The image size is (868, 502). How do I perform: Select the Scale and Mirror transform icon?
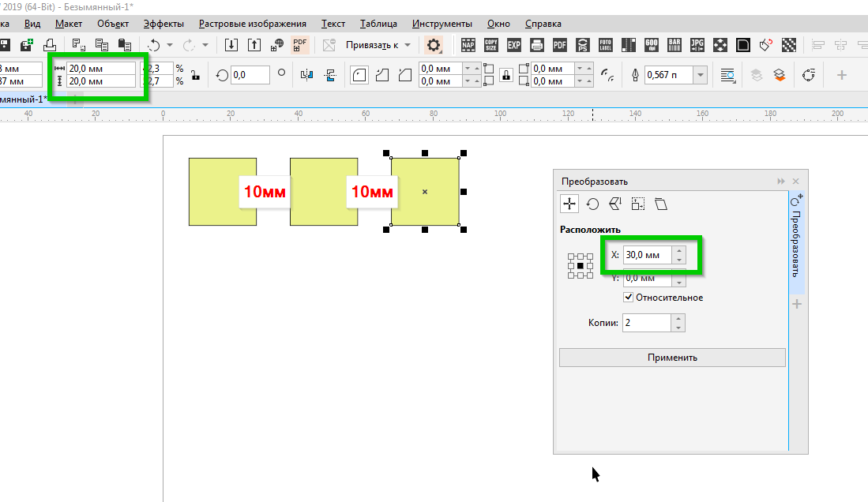[615, 204]
